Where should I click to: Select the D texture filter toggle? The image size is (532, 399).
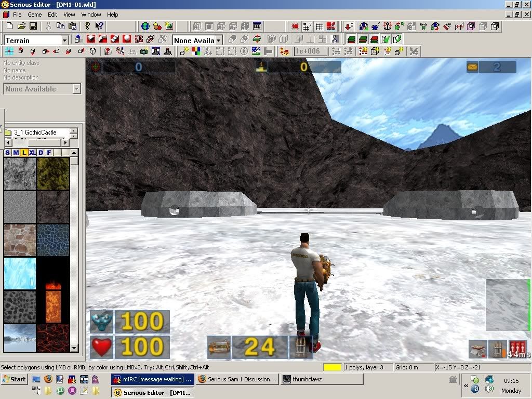coord(41,153)
